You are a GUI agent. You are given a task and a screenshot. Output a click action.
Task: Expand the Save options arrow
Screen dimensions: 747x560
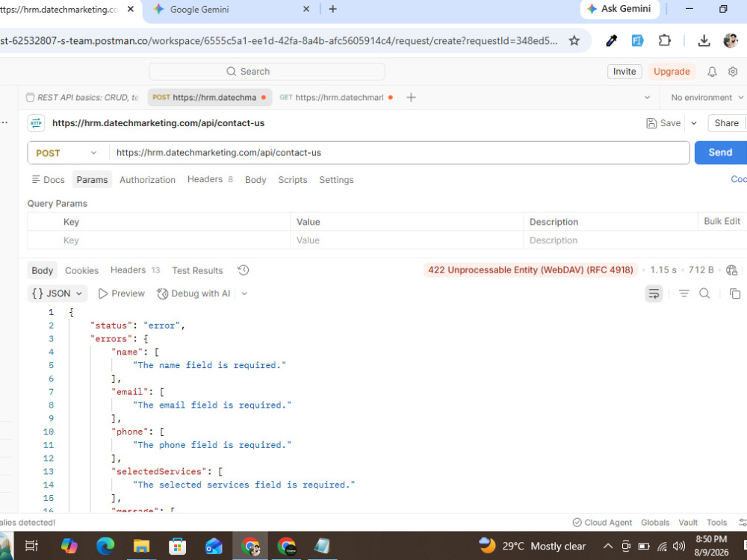(x=694, y=123)
